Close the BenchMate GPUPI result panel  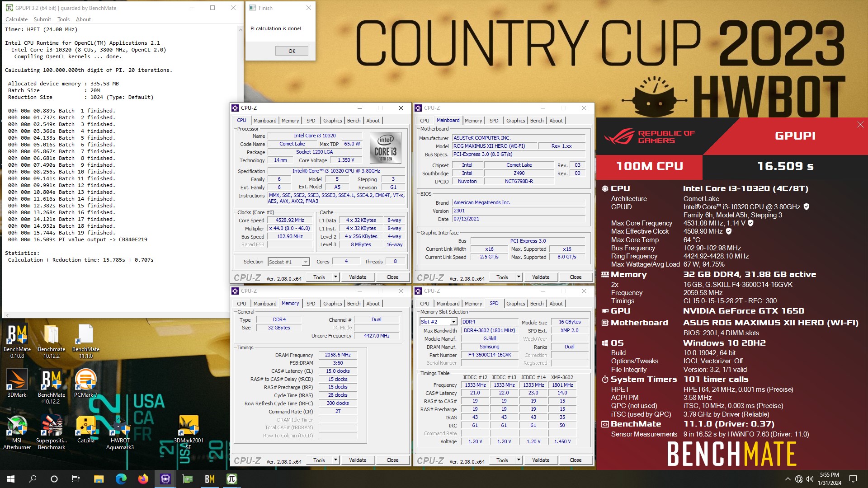pos(860,125)
